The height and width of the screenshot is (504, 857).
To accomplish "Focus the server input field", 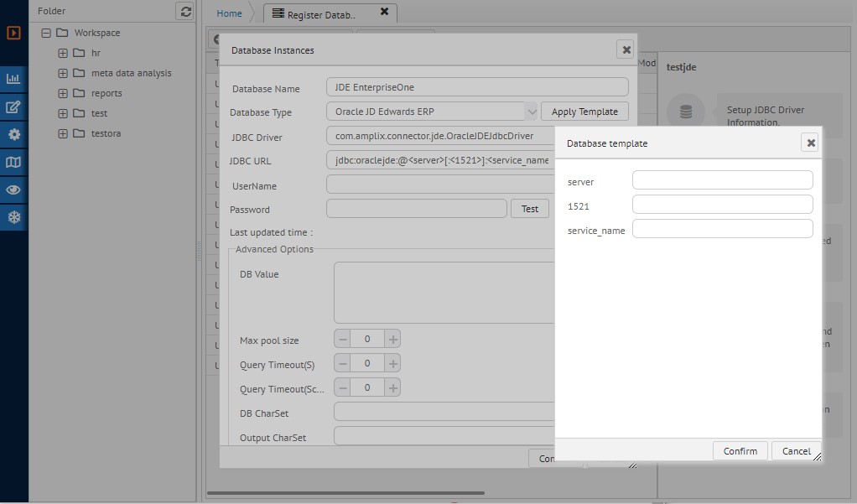I will tap(722, 180).
